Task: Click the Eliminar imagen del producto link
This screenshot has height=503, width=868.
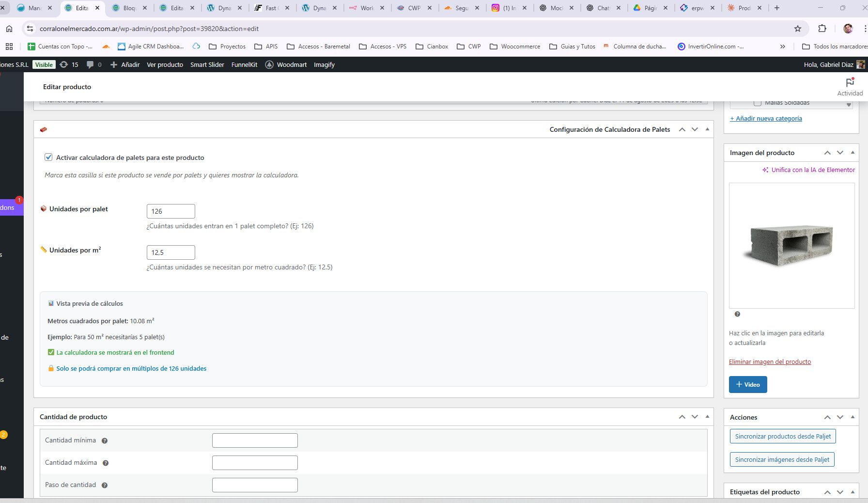Action: point(770,362)
